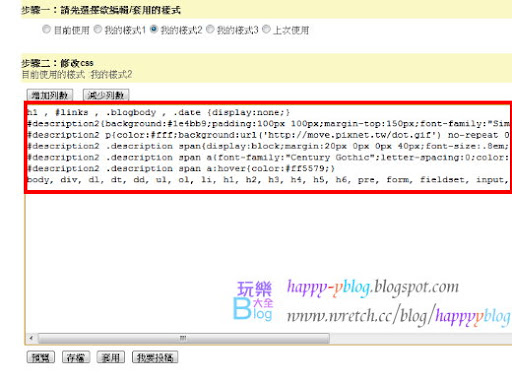512x383 pixels.
Task: Click the 套用 apply button
Action: tap(110, 358)
